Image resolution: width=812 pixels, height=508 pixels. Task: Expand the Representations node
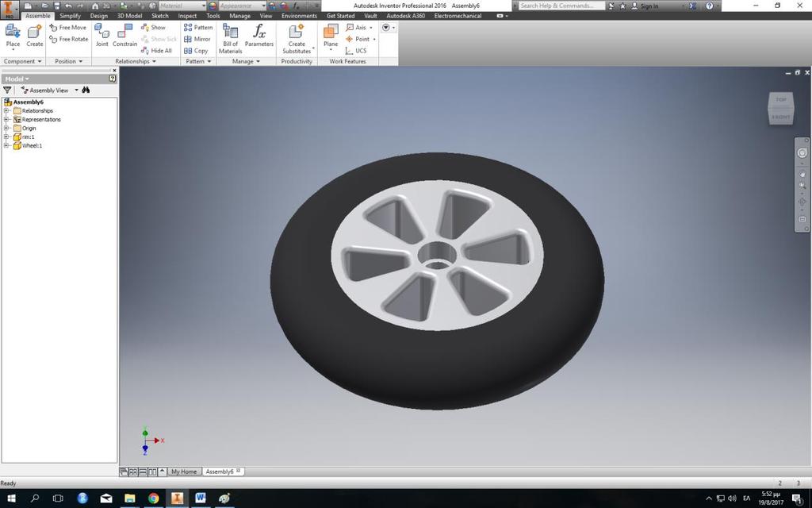(x=6, y=119)
